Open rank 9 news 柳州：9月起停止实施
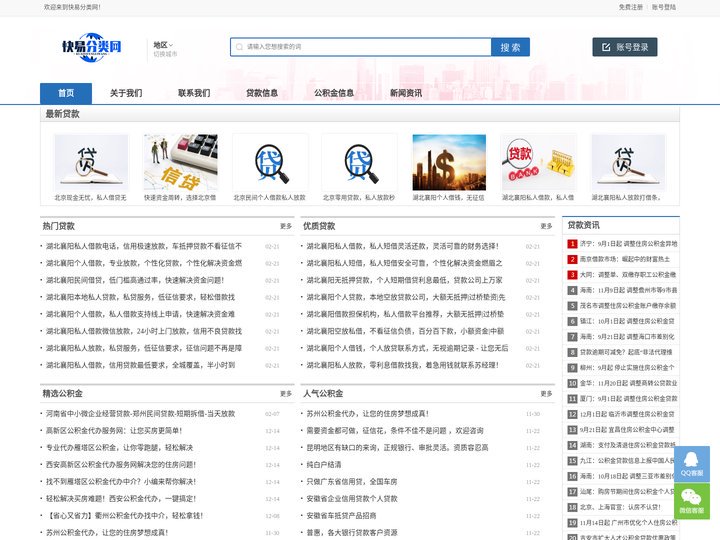 [x=627, y=368]
